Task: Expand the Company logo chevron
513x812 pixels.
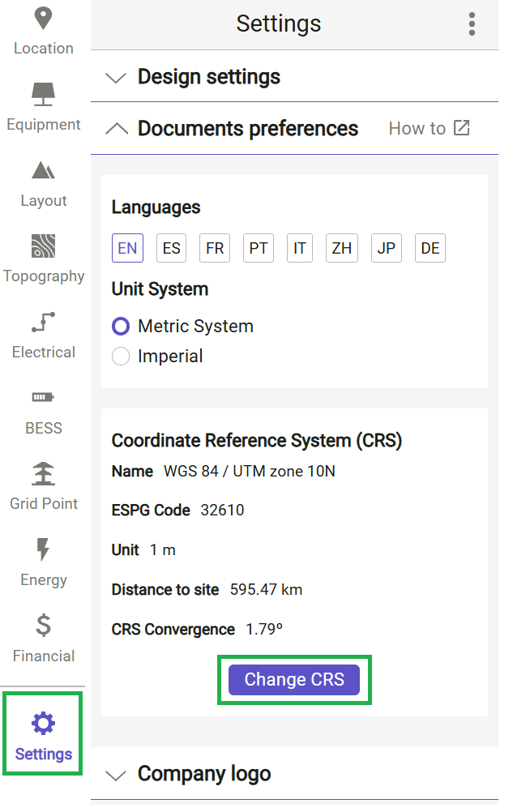Action: [x=116, y=776]
